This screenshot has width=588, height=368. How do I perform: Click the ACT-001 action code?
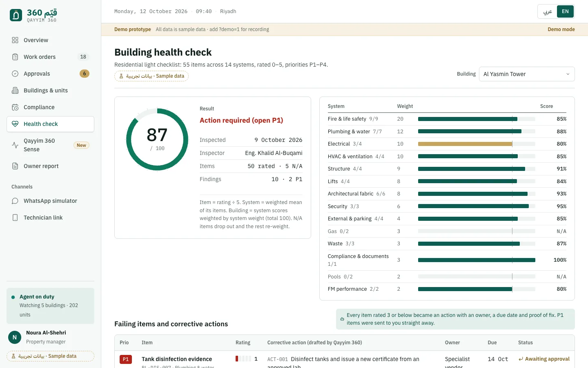coord(278,359)
